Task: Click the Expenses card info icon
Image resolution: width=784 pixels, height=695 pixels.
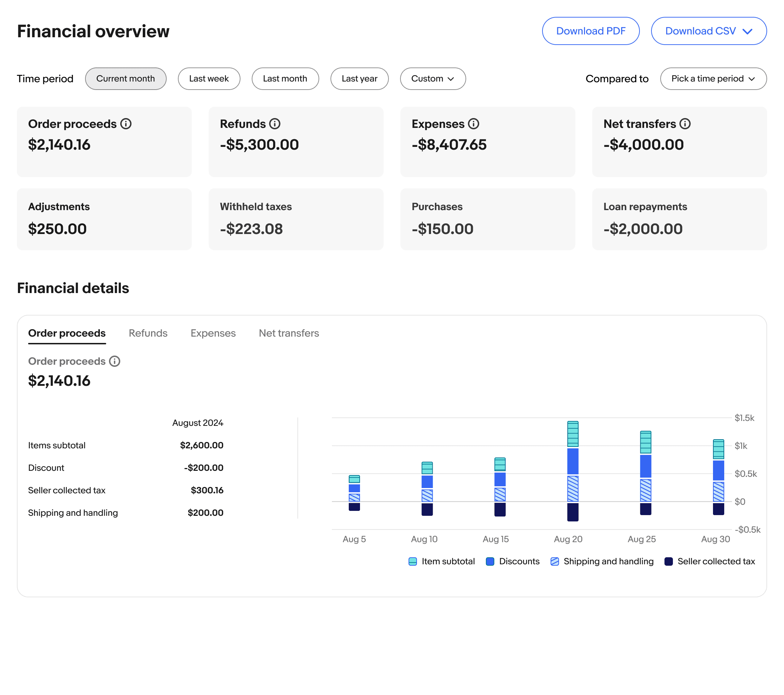Action: point(474,124)
